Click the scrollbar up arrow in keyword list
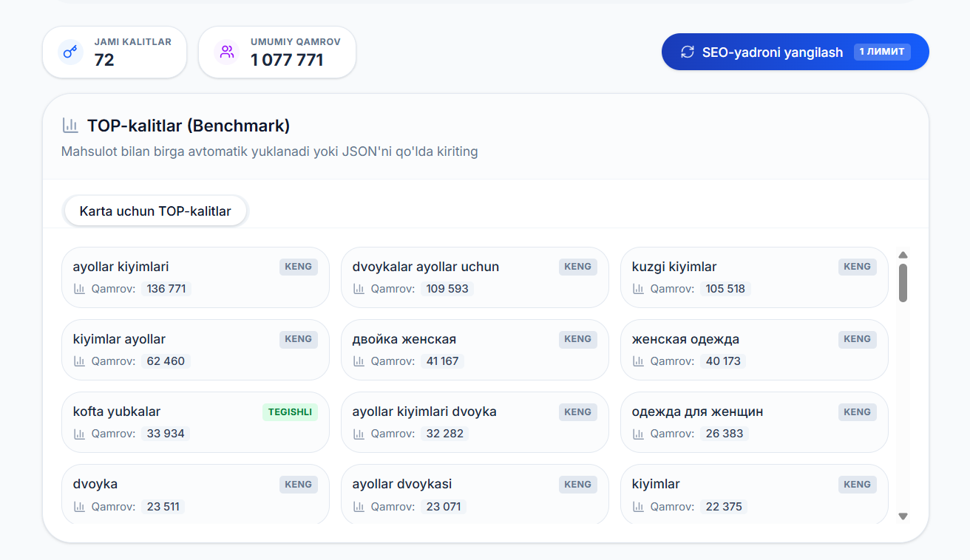 903,255
